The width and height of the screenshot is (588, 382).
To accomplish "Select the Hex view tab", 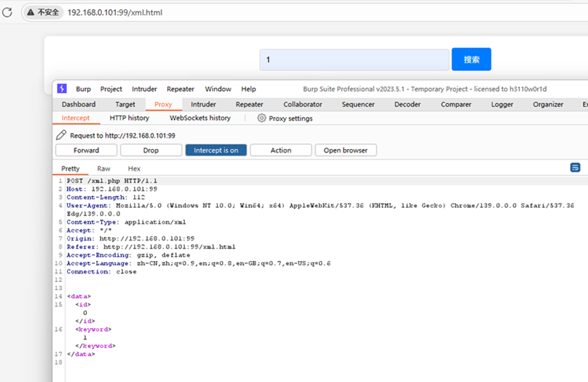I will pos(134,169).
